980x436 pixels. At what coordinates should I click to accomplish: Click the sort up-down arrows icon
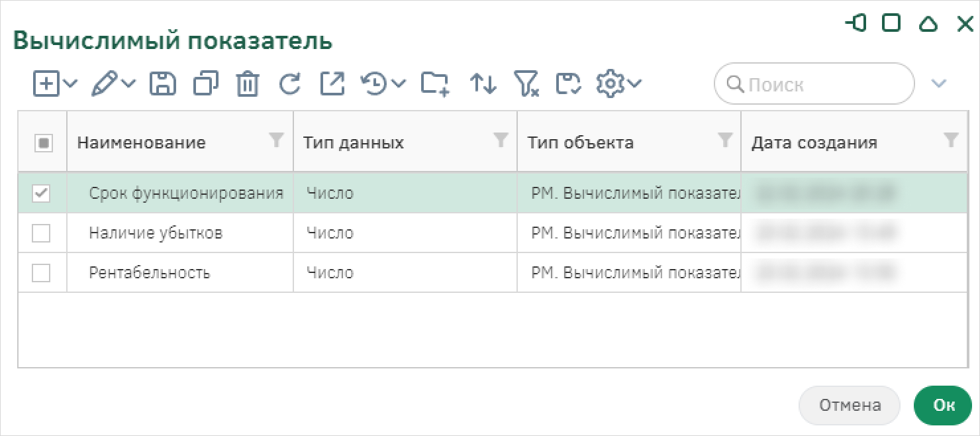coord(483,84)
